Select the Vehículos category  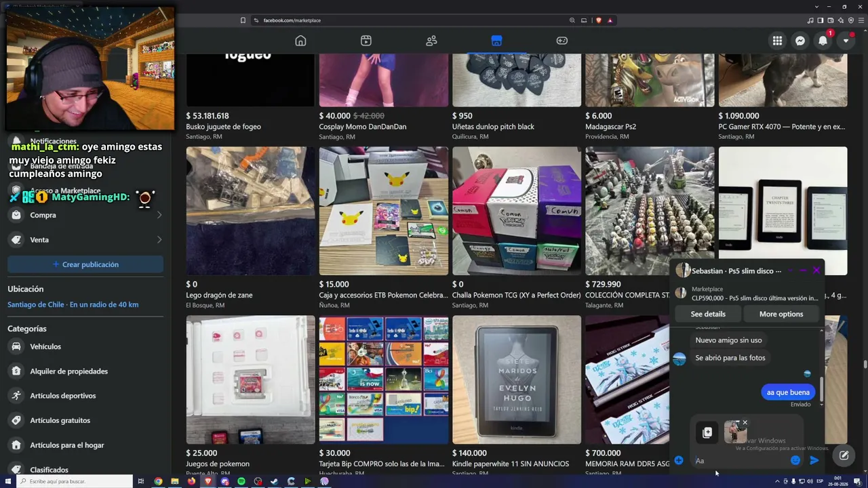85,346
